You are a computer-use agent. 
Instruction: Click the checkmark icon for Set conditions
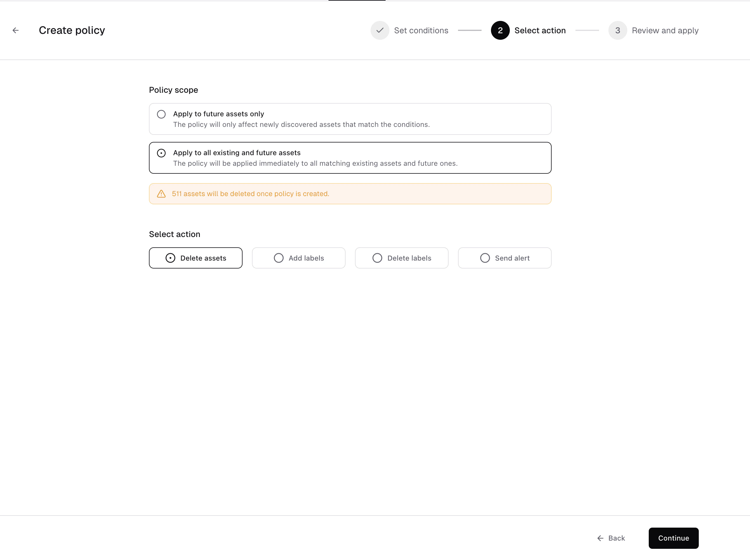pyautogui.click(x=380, y=31)
